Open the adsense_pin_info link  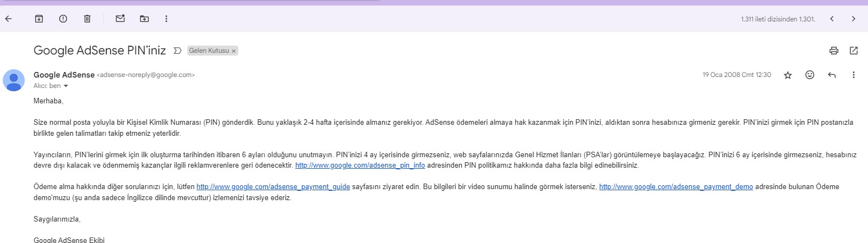(360, 165)
